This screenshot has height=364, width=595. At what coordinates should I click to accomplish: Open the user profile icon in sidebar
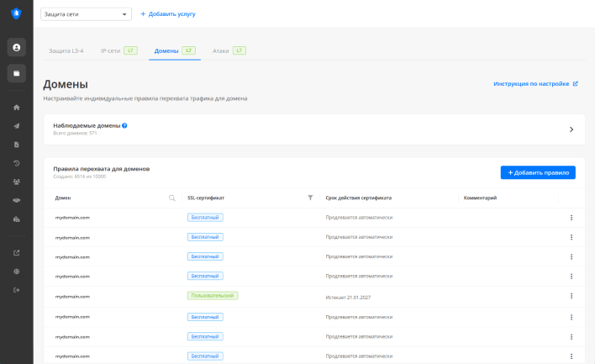pos(17,47)
